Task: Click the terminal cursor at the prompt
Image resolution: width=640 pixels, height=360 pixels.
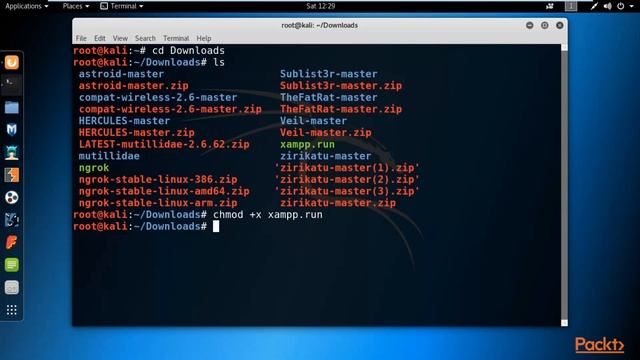Action: [x=216, y=226]
